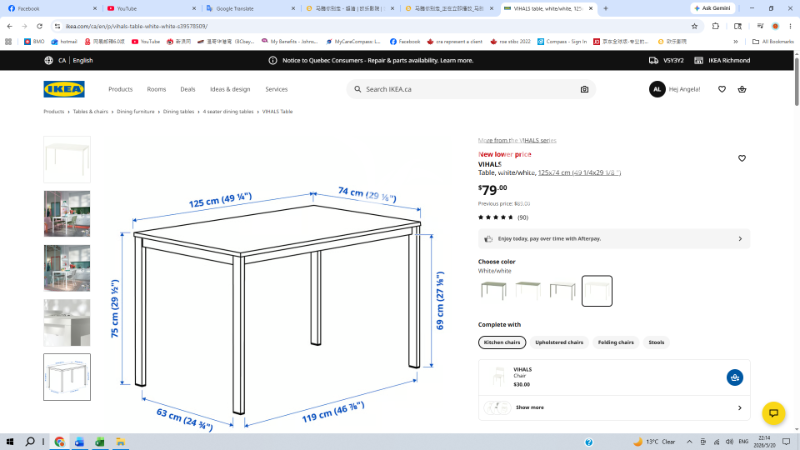800x450 pixels.
Task: Open Chrome from the taskbar
Action: (x=60, y=442)
